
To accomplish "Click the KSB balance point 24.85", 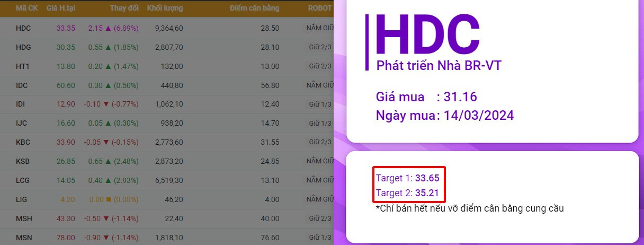I will 270,161.
